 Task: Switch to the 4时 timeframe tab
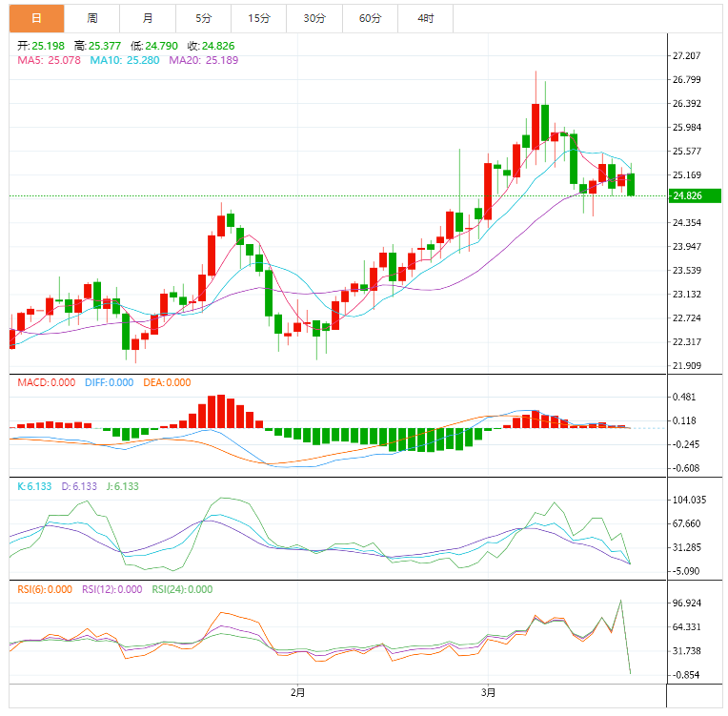point(425,18)
